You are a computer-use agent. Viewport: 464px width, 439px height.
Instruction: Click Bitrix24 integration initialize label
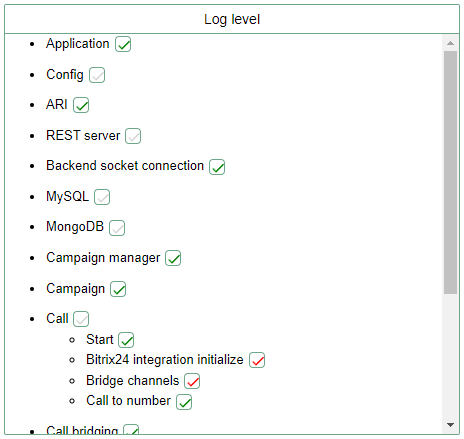(165, 359)
